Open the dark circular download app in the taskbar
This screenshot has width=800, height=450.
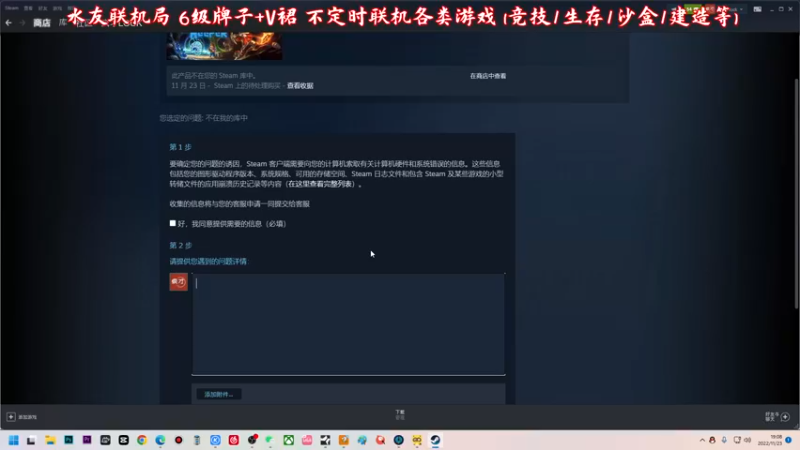pyautogui.click(x=398, y=440)
